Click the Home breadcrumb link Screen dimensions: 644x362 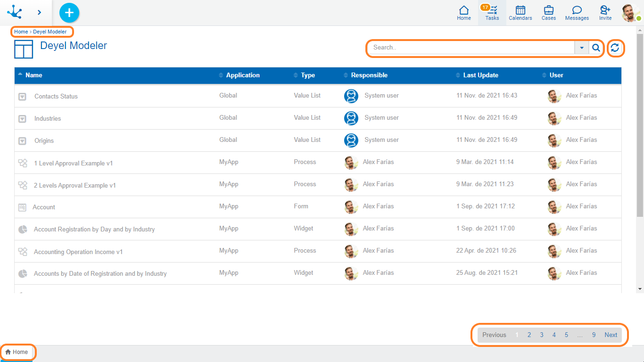point(21,32)
